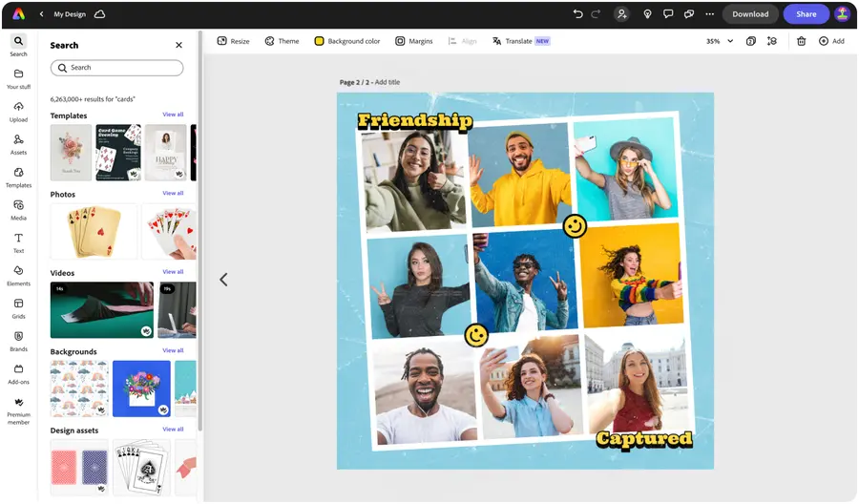Click the Download button

[x=750, y=14]
